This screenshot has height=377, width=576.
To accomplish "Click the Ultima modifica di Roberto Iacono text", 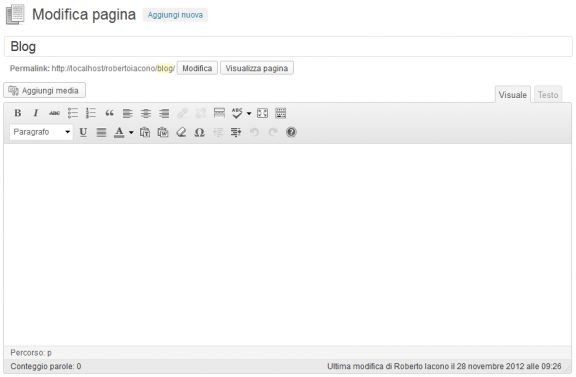I will tap(444, 366).
